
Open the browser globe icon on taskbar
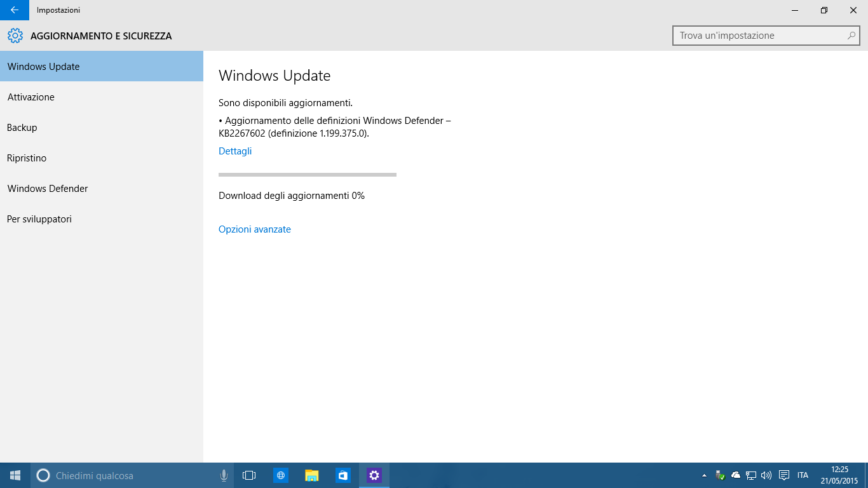(x=281, y=475)
